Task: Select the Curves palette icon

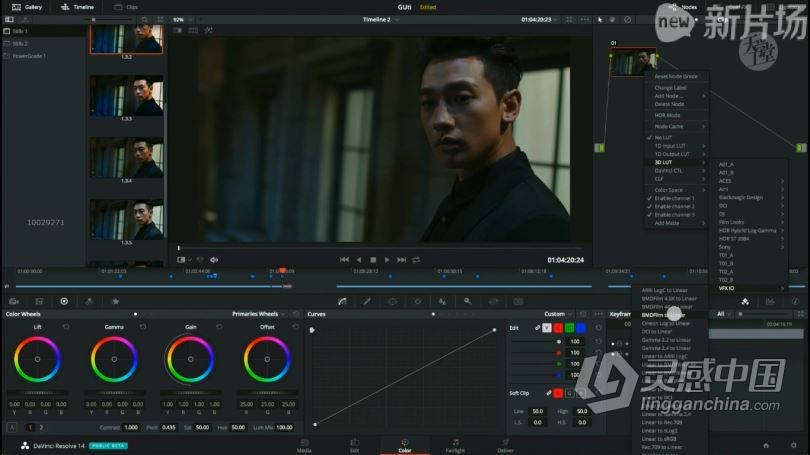Action: [342, 302]
